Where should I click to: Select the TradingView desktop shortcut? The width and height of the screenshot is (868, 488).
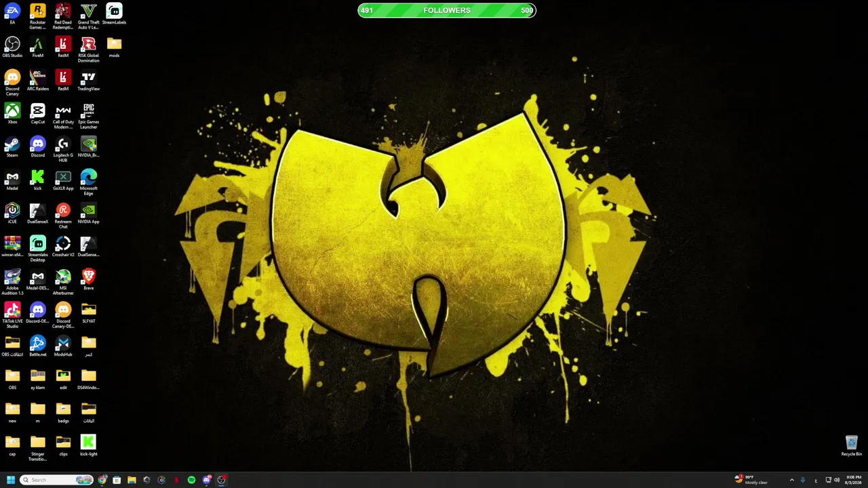coord(88,81)
